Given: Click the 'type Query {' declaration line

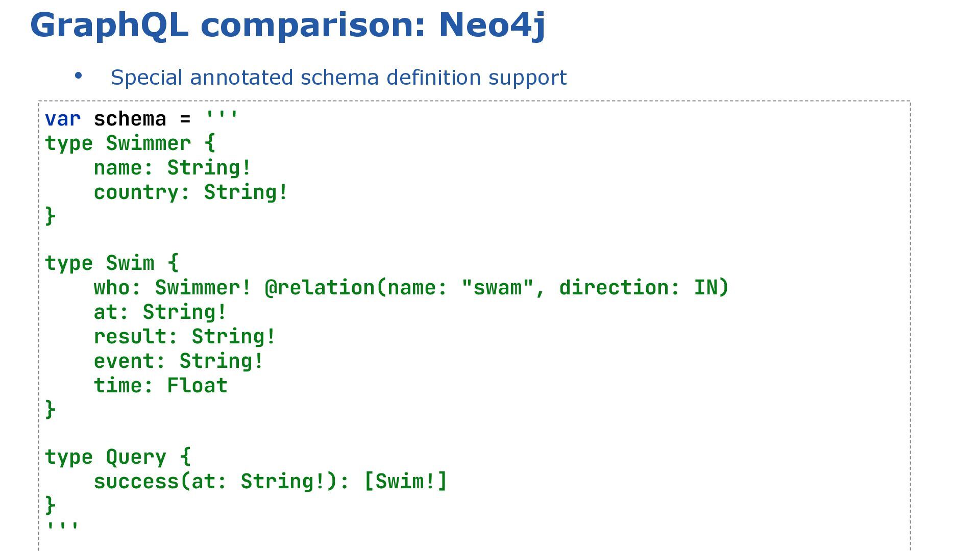Looking at the screenshot, I should point(118,457).
